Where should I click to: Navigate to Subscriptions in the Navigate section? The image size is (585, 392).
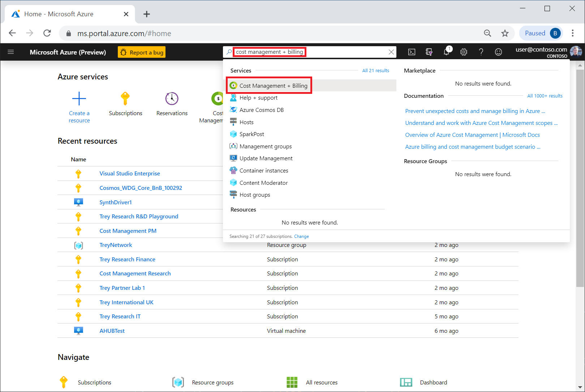85,382
